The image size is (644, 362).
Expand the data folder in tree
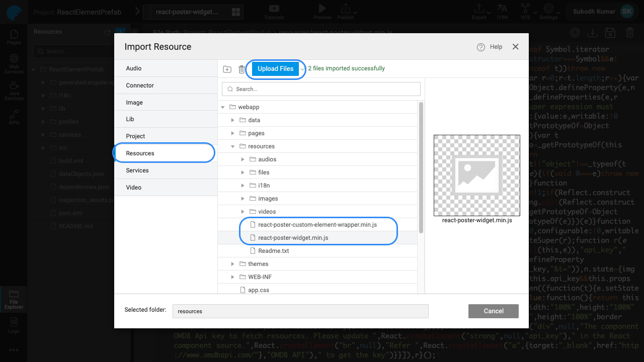click(x=232, y=120)
